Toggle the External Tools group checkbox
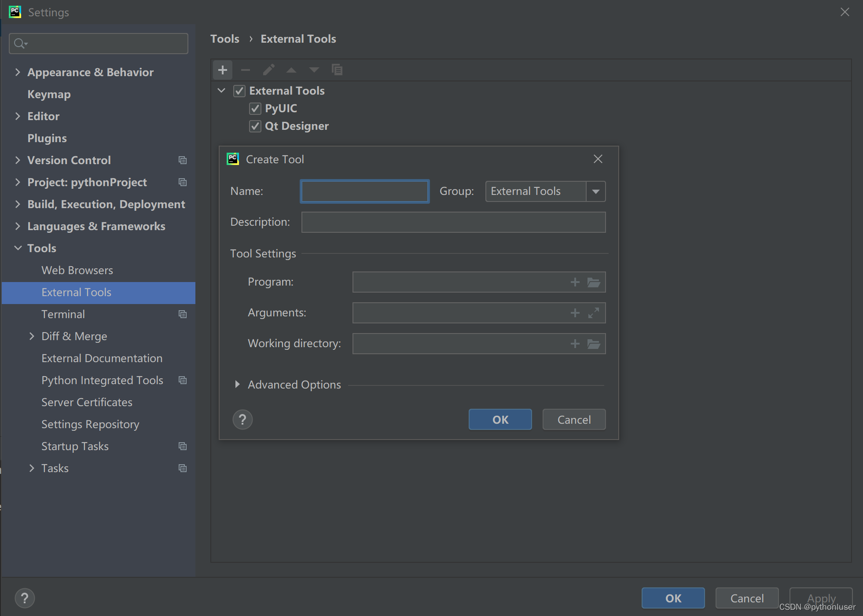Viewport: 863px width, 616px height. pyautogui.click(x=239, y=91)
